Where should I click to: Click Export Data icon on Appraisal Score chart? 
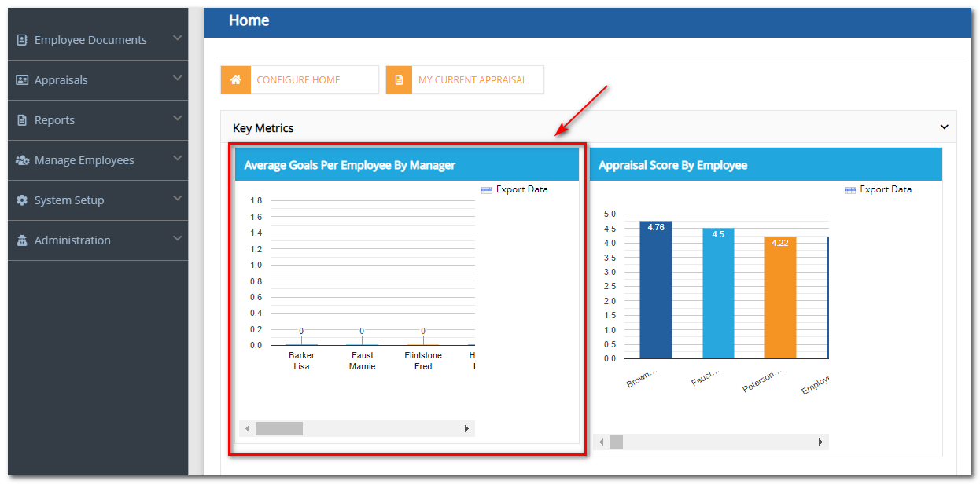point(849,189)
